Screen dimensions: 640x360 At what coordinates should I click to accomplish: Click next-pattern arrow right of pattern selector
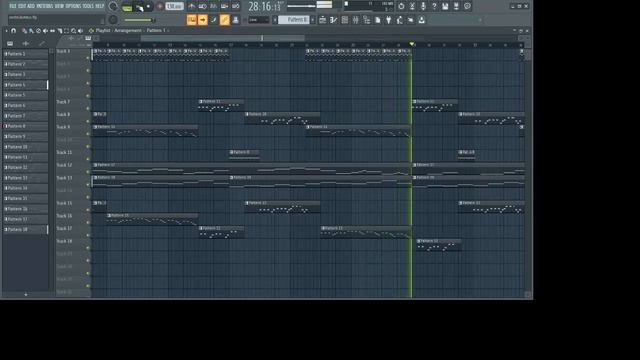[x=313, y=20]
